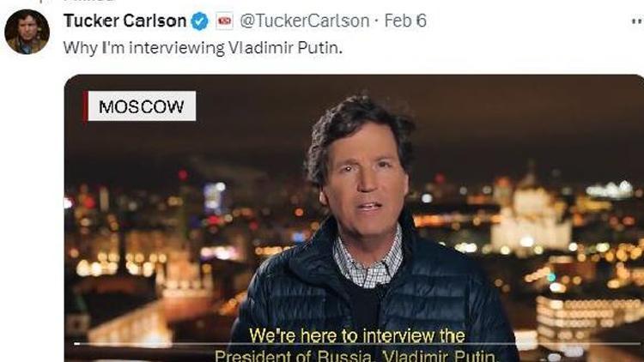The width and height of the screenshot is (644, 362).
Task: Open Tucker Carlson's profile avatar
Action: coord(27,32)
